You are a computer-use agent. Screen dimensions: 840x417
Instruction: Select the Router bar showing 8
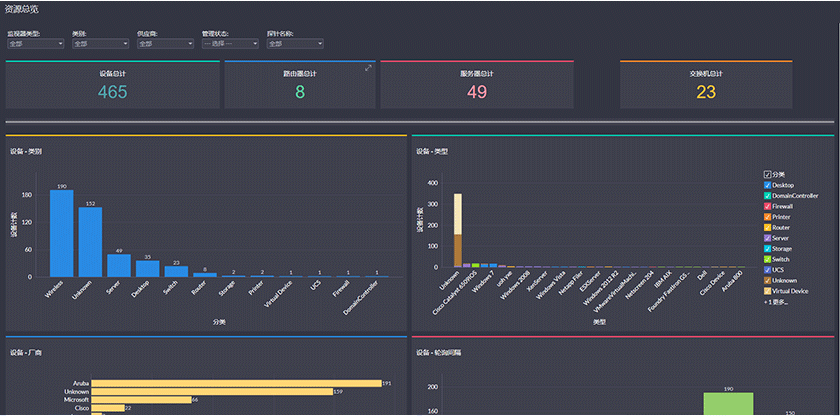tap(205, 274)
